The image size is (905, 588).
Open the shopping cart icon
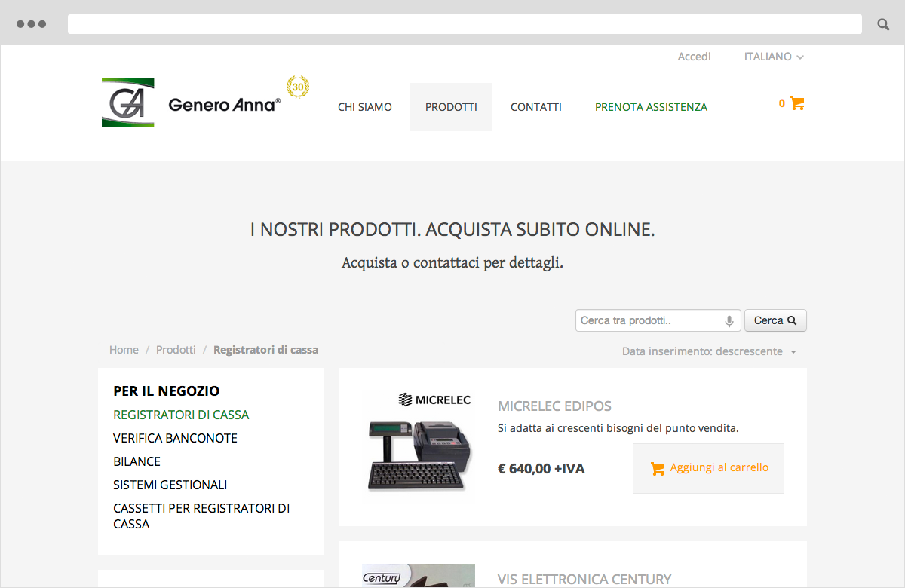[797, 103]
